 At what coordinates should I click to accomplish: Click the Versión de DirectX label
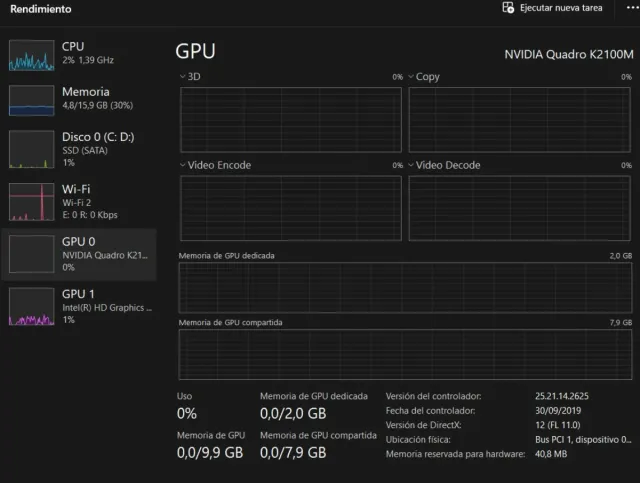[423, 425]
